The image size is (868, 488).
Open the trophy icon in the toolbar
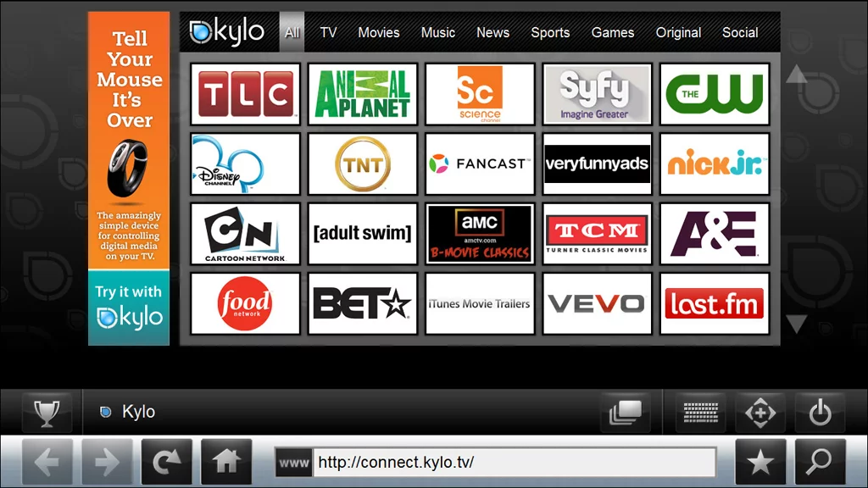(47, 413)
